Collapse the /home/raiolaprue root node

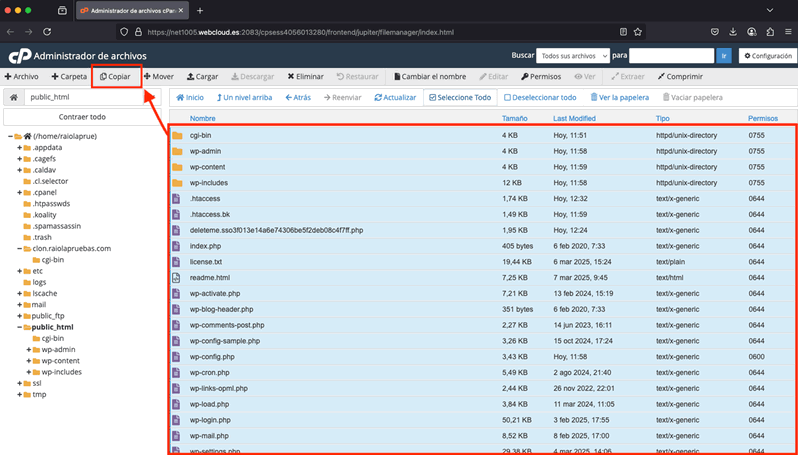coord(10,136)
